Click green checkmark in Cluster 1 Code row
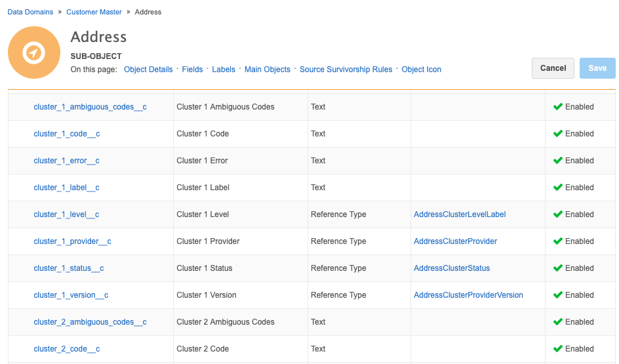The image size is (619, 364). (558, 134)
